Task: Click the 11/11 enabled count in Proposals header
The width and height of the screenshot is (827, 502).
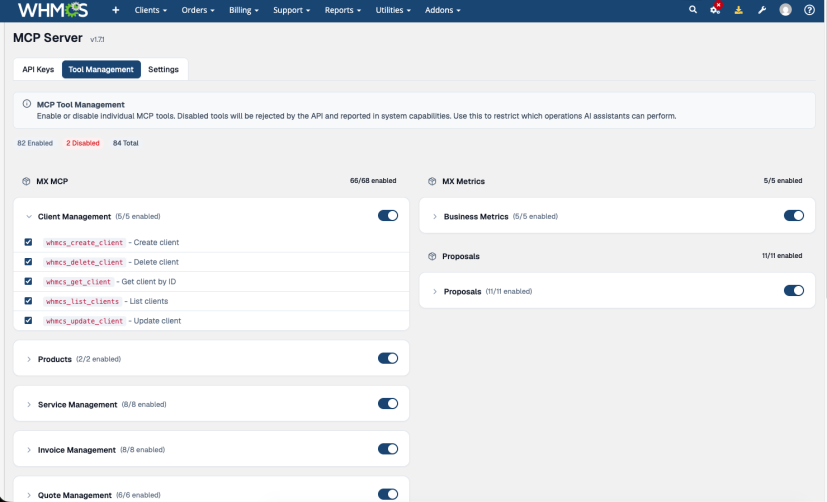Action: [782, 255]
